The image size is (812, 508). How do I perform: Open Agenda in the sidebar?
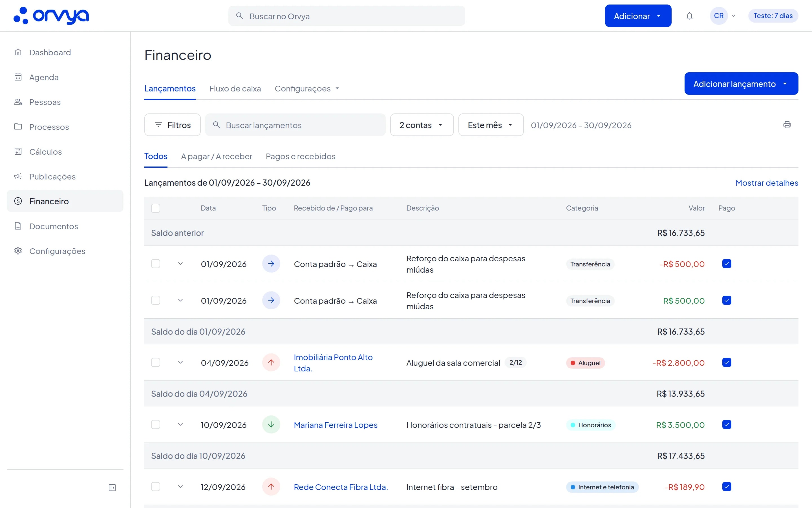[x=65, y=77]
